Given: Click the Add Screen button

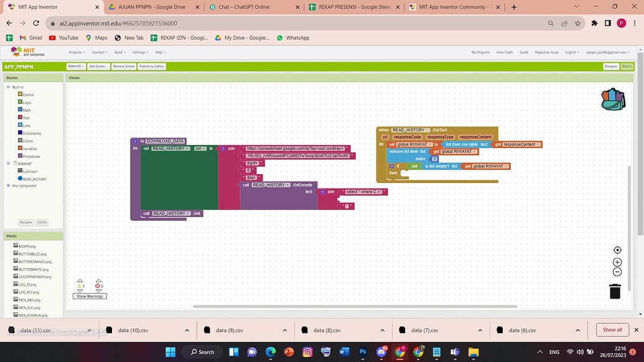Looking at the screenshot, I should tap(98, 66).
